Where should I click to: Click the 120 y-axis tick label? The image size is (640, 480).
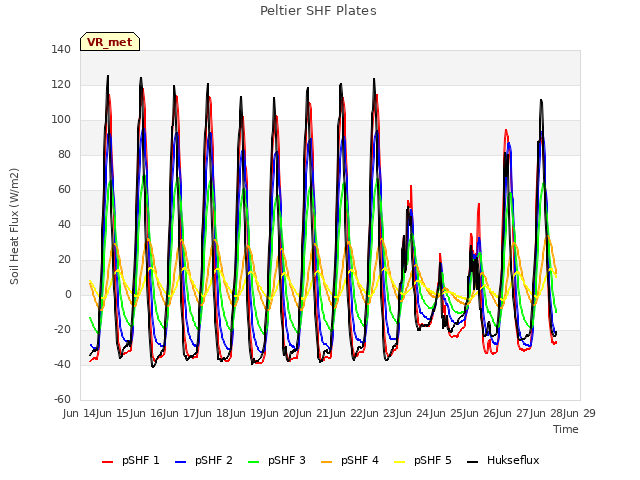(61, 84)
